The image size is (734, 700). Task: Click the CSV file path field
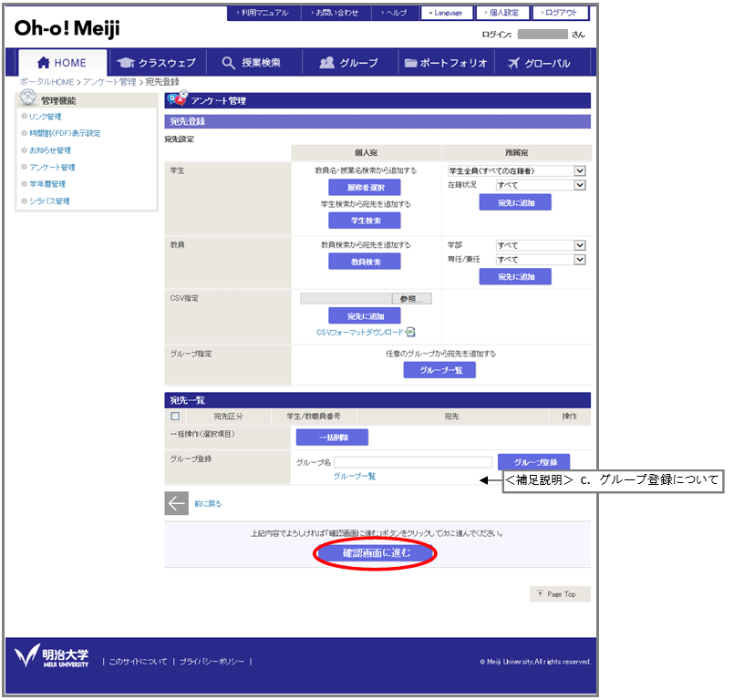tap(346, 299)
